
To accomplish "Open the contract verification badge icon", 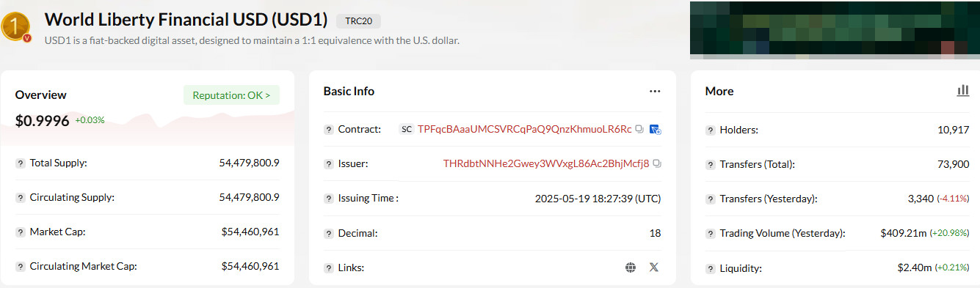I will click(x=656, y=129).
